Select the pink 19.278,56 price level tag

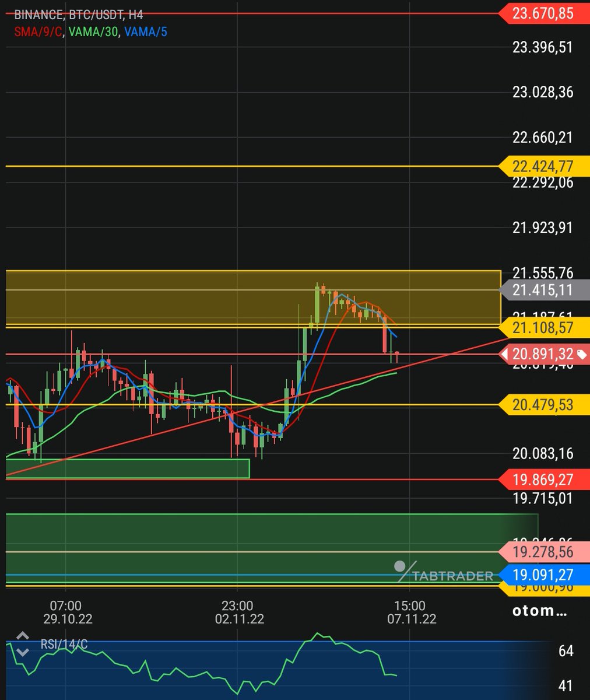(x=545, y=552)
